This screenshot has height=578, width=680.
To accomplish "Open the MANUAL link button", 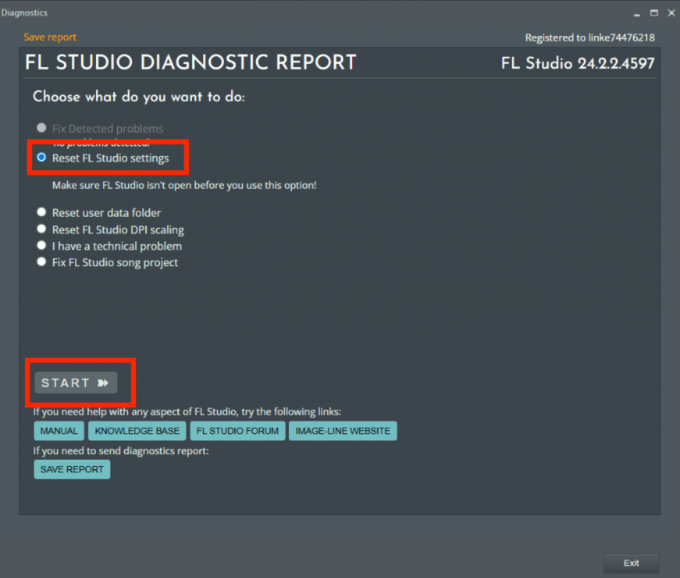I will coord(59,431).
